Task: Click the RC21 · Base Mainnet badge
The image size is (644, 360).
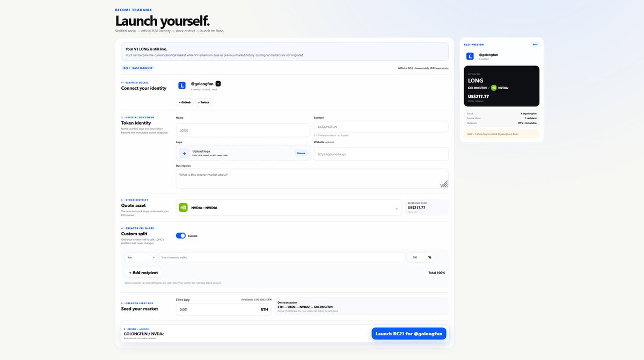Action: click(x=138, y=68)
